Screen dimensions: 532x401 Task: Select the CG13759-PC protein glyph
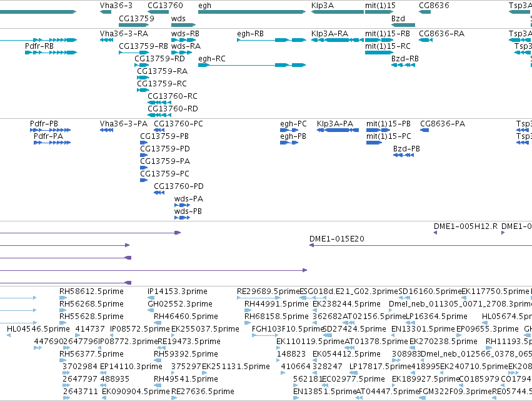click(x=144, y=180)
